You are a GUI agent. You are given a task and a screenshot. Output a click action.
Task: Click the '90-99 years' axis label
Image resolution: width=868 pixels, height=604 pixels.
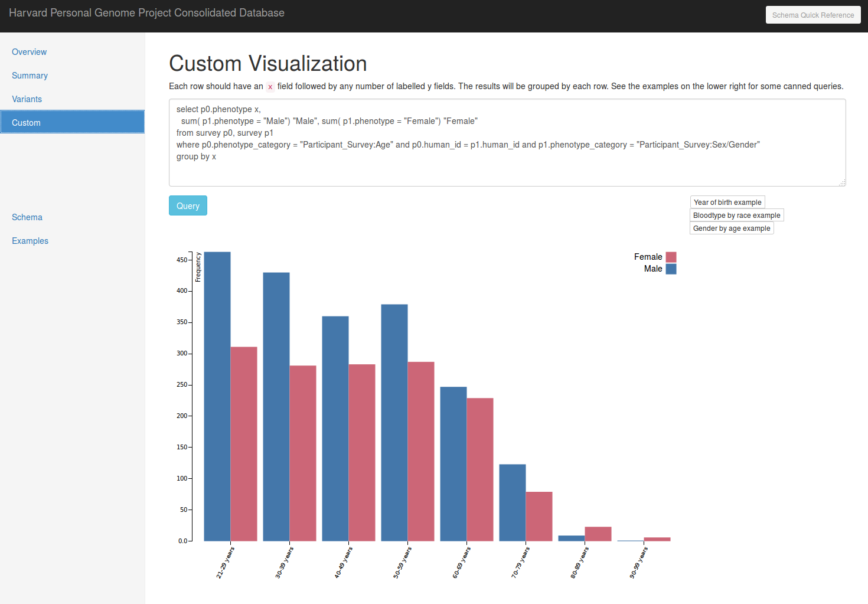[638, 563]
